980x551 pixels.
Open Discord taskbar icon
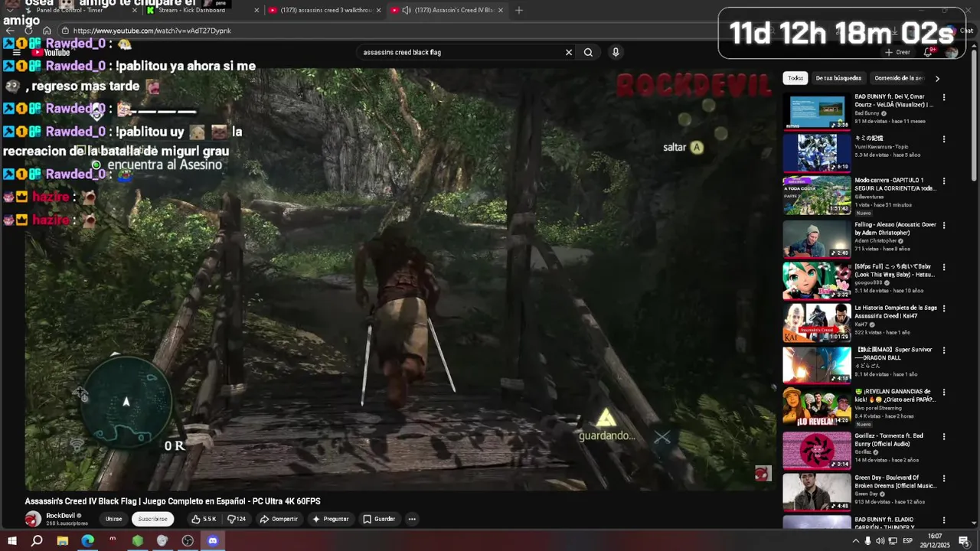coord(213,541)
